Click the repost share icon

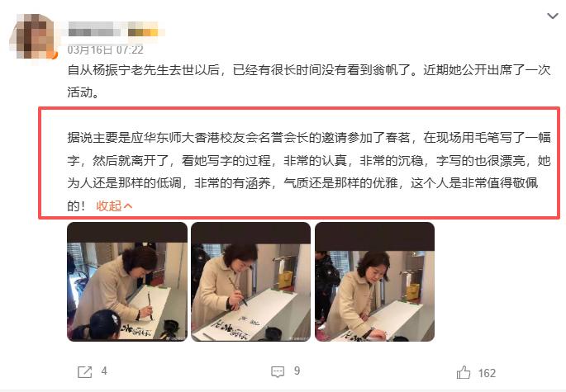point(85,372)
